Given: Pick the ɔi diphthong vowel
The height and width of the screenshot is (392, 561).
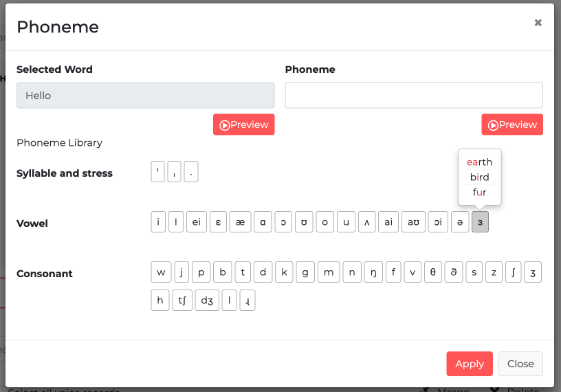Looking at the screenshot, I should click(438, 222).
